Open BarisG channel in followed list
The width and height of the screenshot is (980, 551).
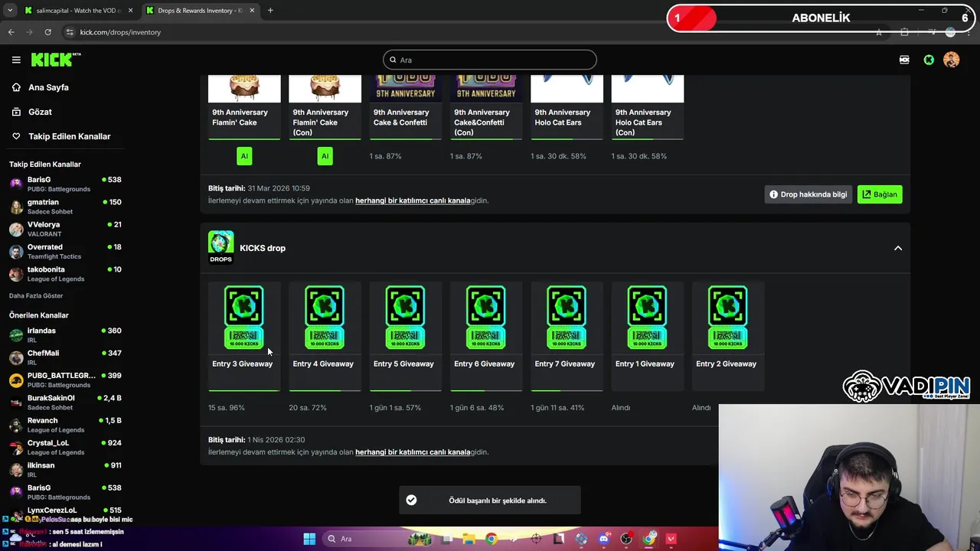point(65,184)
